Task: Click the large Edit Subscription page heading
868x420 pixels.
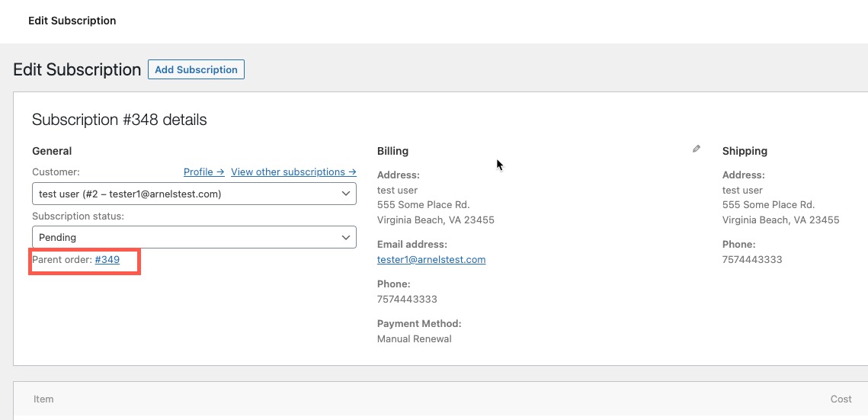Action: point(77,69)
